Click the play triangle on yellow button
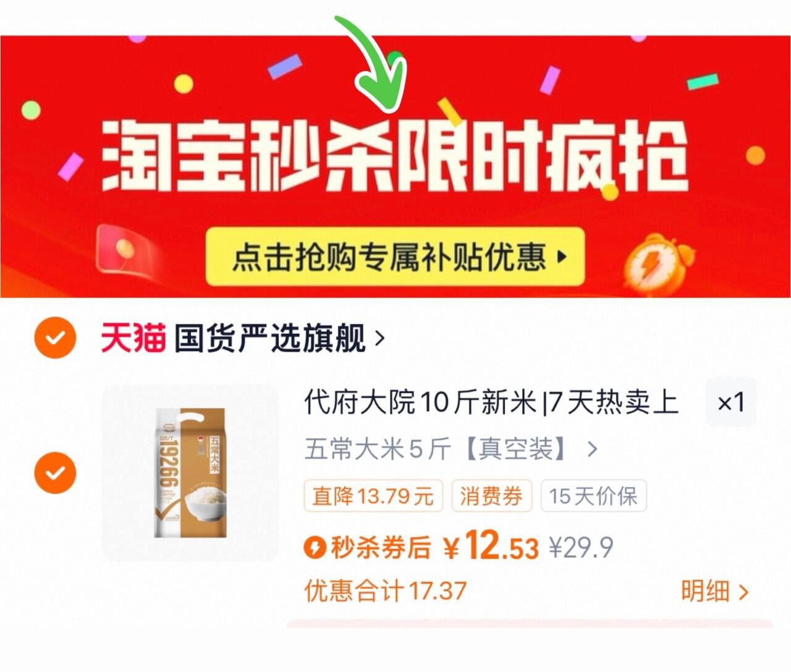The image size is (791, 672). (561, 256)
